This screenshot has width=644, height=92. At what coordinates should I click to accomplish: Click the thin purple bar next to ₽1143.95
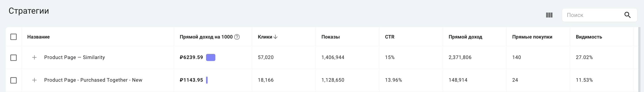coord(207,80)
